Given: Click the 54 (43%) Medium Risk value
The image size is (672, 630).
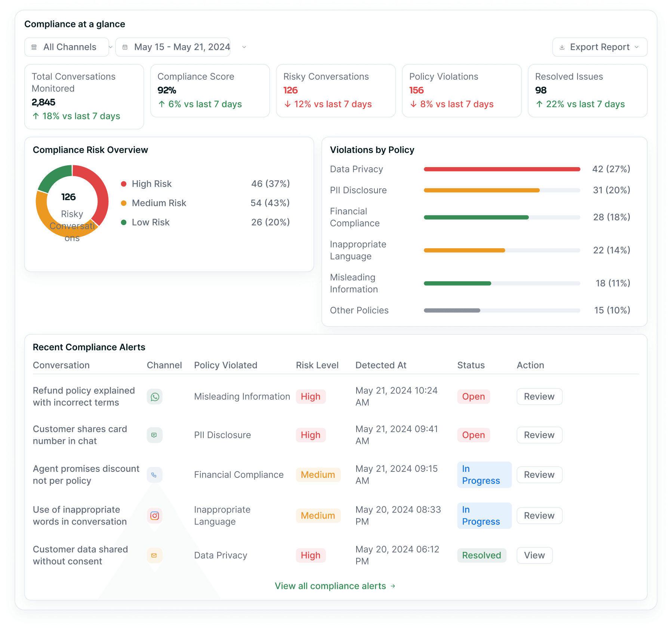Looking at the screenshot, I should (270, 203).
